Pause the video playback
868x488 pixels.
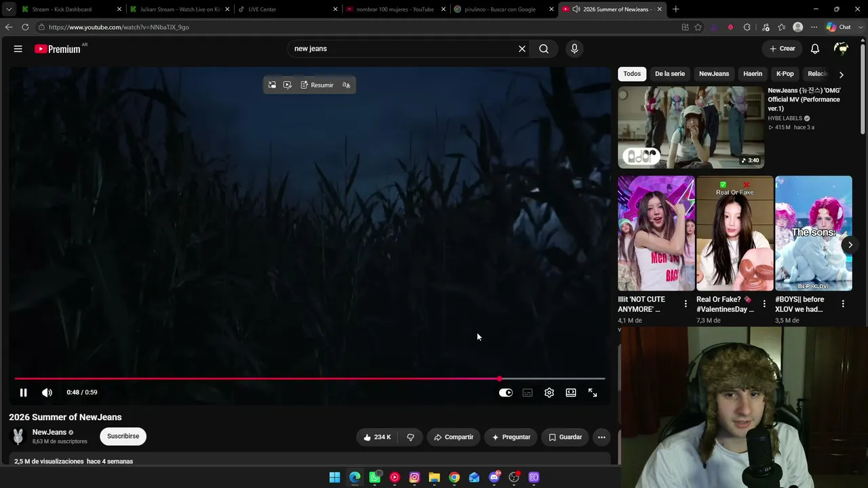pyautogui.click(x=23, y=392)
